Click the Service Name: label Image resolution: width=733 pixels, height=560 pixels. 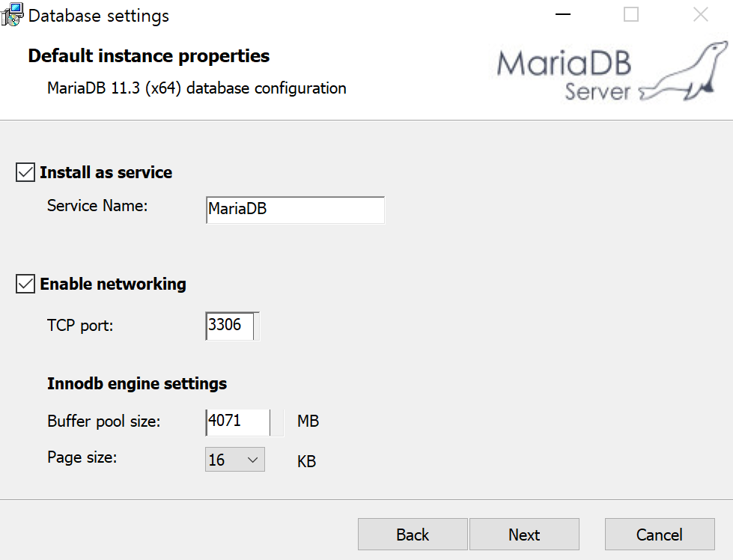coord(97,206)
